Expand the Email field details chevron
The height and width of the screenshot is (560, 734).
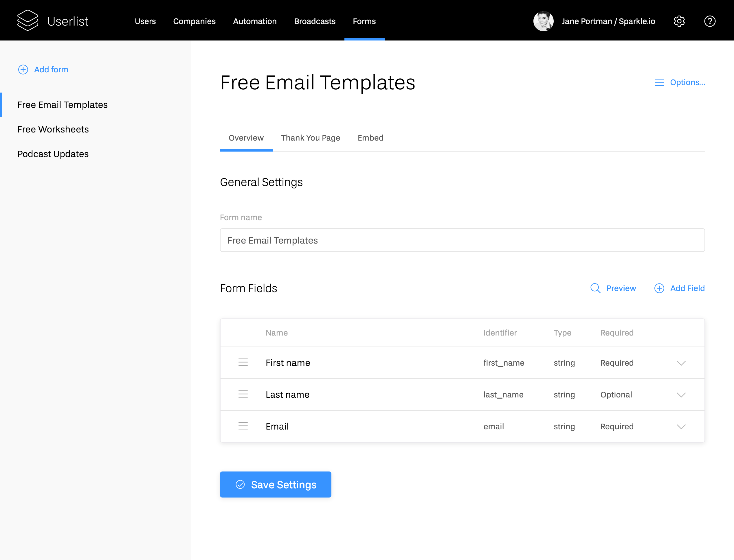pyautogui.click(x=681, y=427)
